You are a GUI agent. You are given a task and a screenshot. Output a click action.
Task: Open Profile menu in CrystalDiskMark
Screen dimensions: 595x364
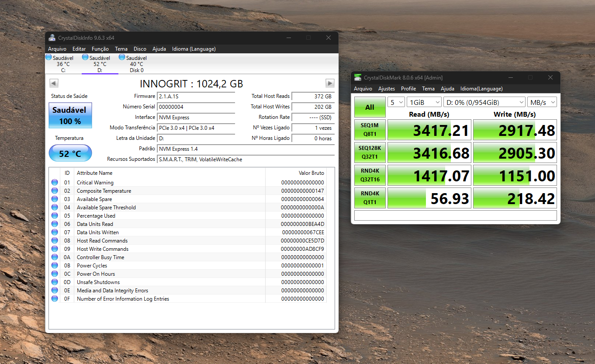pos(408,89)
